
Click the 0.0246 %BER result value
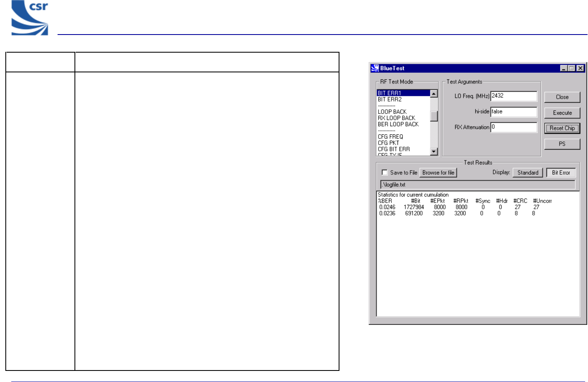387,207
